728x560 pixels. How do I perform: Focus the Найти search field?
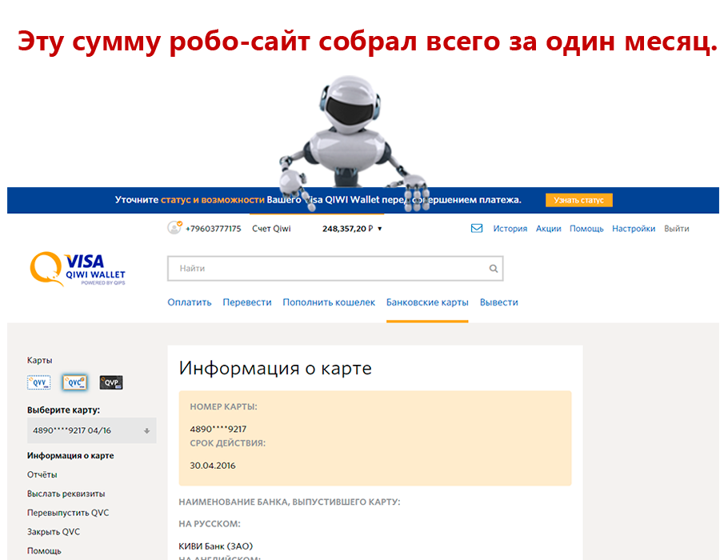[335, 268]
